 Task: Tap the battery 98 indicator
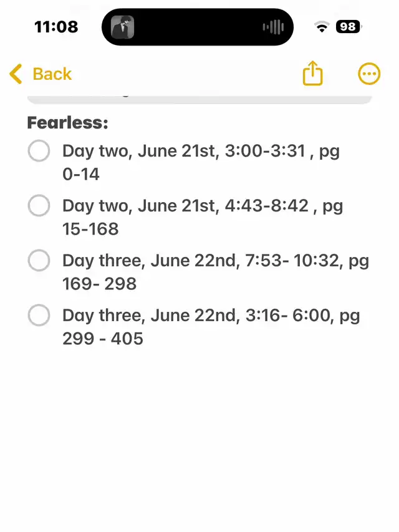tap(349, 26)
